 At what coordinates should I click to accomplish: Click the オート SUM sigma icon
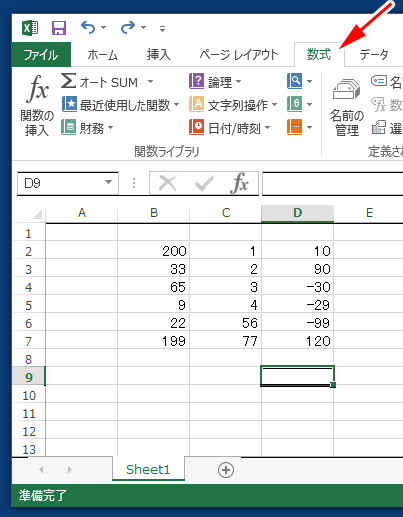point(69,81)
